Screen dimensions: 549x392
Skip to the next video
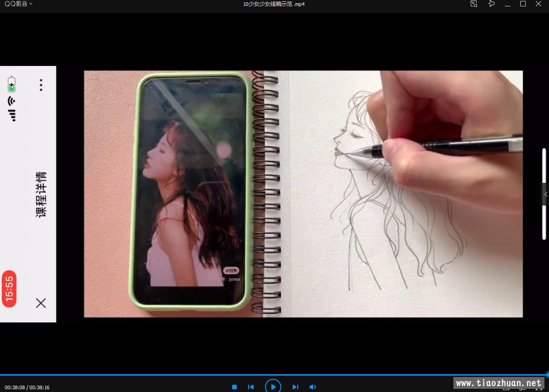tap(295, 387)
